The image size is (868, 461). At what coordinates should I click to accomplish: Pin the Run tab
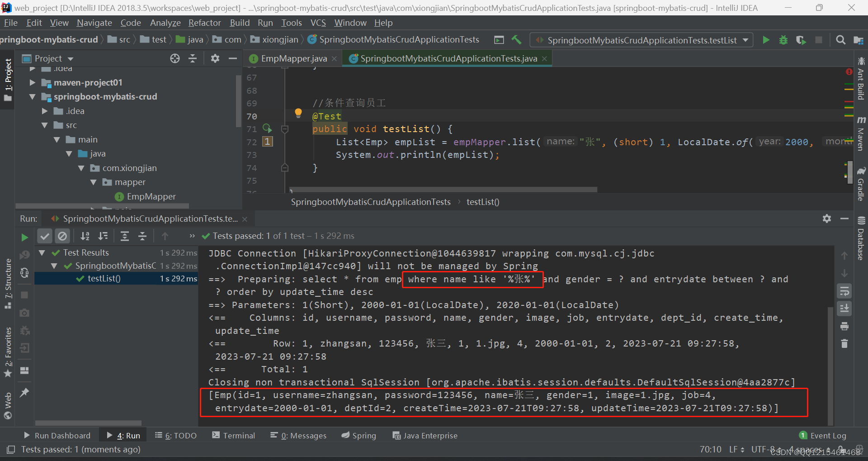tap(24, 392)
